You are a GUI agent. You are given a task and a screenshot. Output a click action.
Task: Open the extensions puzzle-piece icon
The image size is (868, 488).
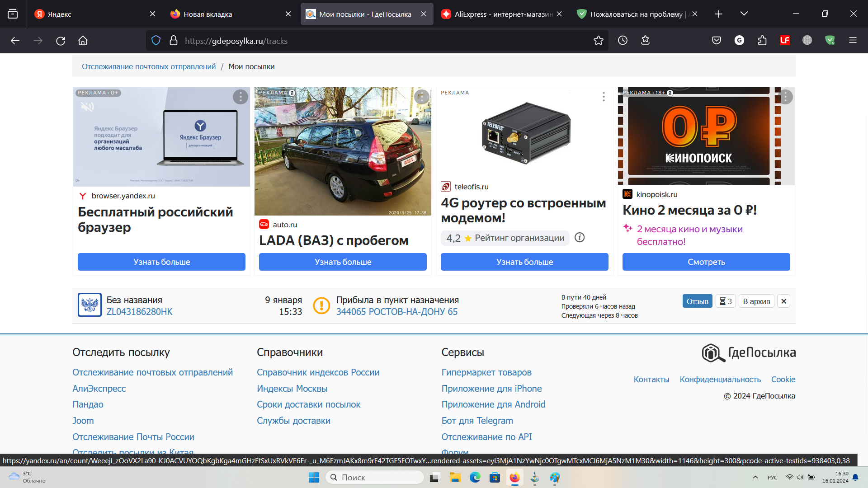(762, 41)
